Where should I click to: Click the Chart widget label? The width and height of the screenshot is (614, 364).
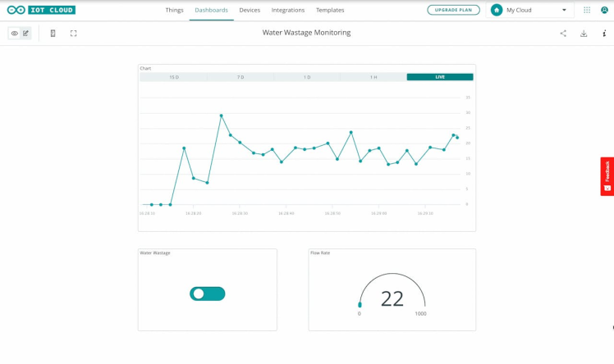[x=145, y=68]
